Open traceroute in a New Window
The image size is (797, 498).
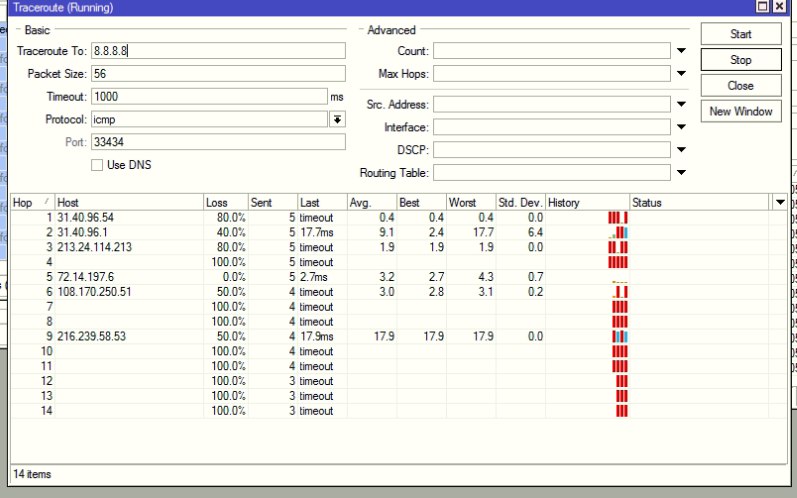coord(741,111)
